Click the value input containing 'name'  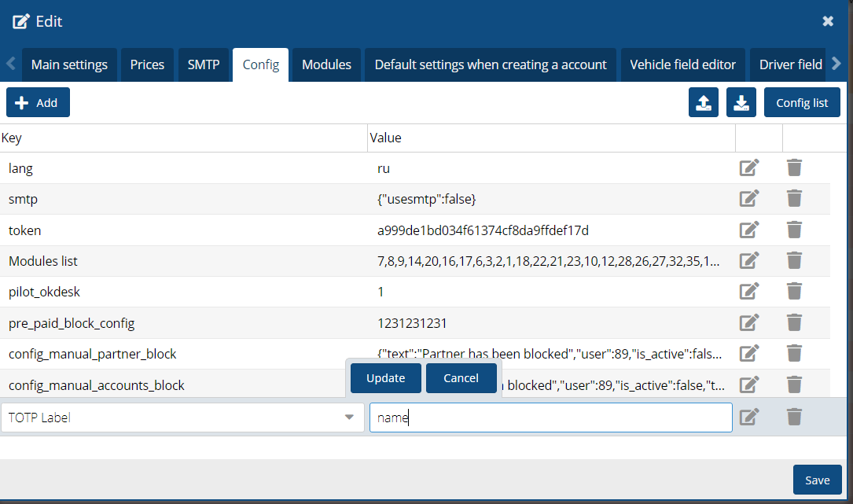pos(550,418)
